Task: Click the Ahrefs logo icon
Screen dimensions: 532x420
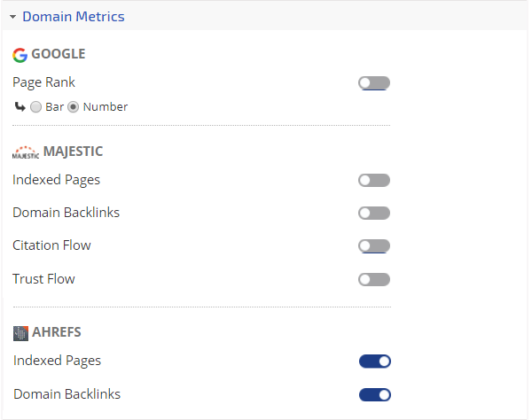Action: pyautogui.click(x=20, y=333)
